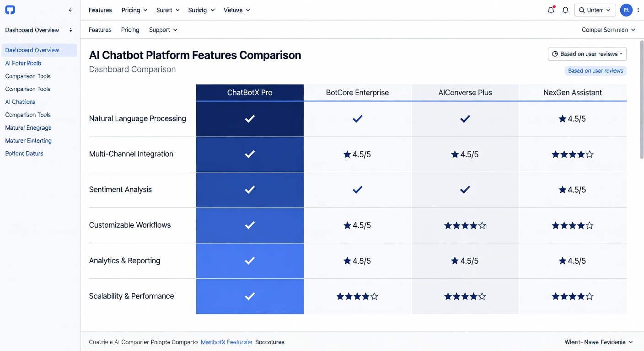Toggle BotCore Enterprise's Sentiment Analysis checkmark

point(357,190)
